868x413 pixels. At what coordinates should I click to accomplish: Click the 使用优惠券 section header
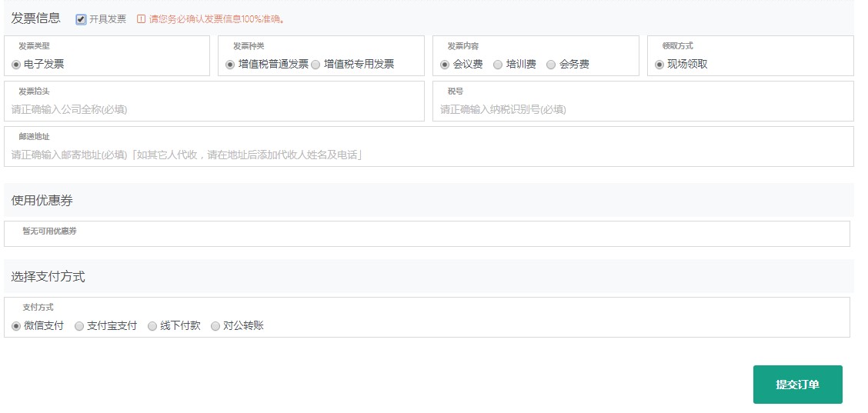42,200
